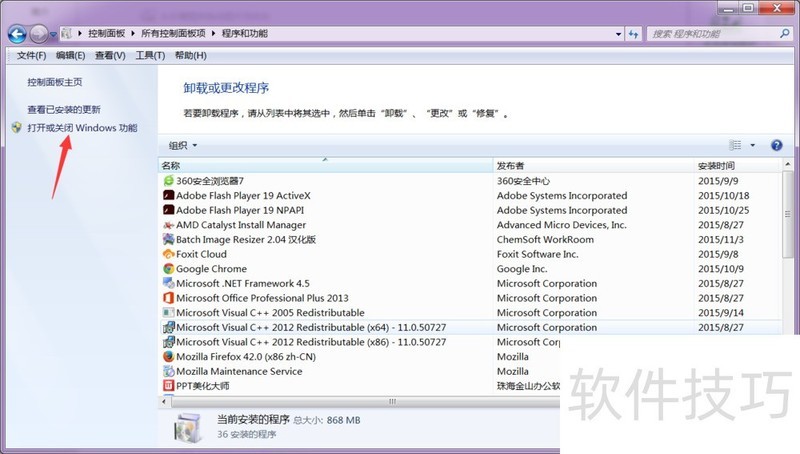The height and width of the screenshot is (454, 800).
Task: Click 所有控制面板项 in the breadcrumb
Action: [x=173, y=34]
